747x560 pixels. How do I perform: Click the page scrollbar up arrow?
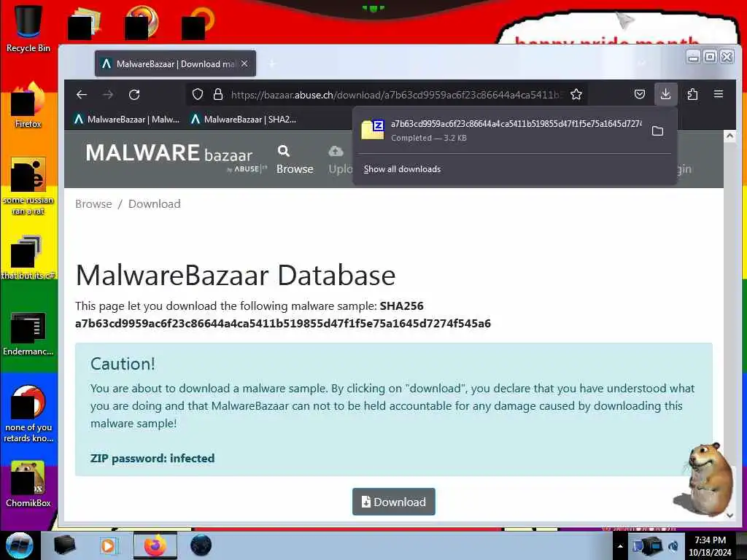click(x=729, y=136)
